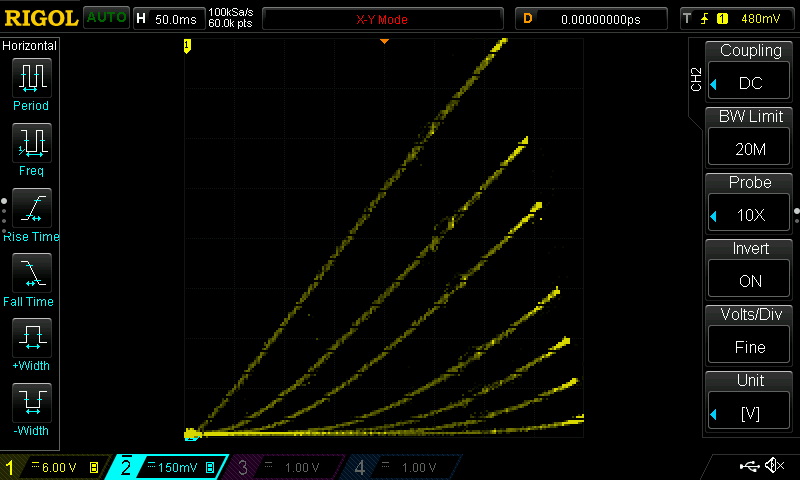This screenshot has width=800, height=480.
Task: Click the AUTO run status indicator
Action: pos(106,18)
